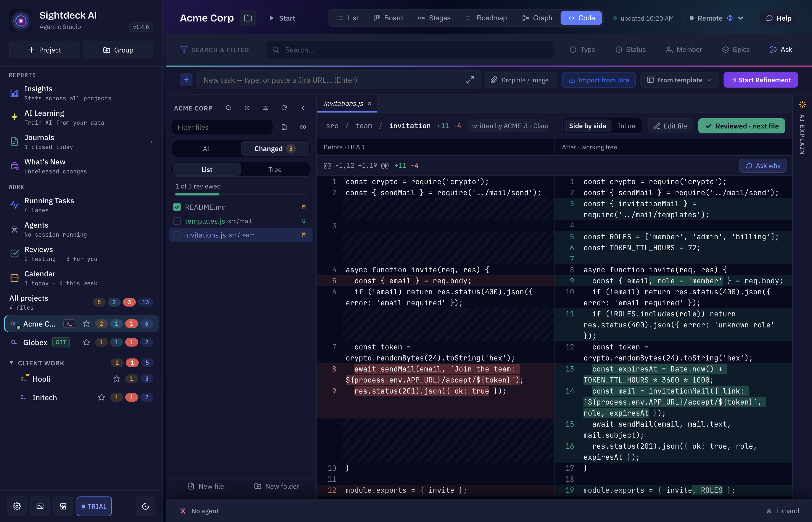Uncheck the README.md reviewed checkbox
Image resolution: width=812 pixels, height=522 pixels.
click(177, 207)
